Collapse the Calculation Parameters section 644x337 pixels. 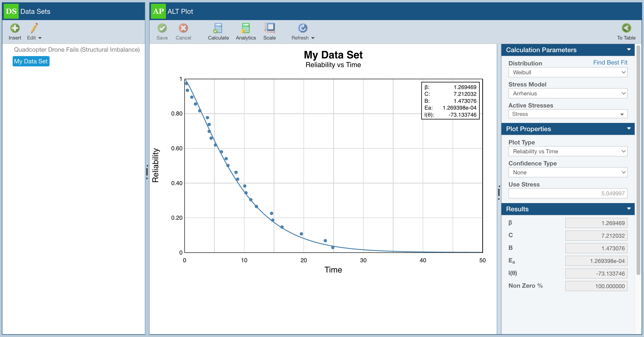[x=629, y=50]
